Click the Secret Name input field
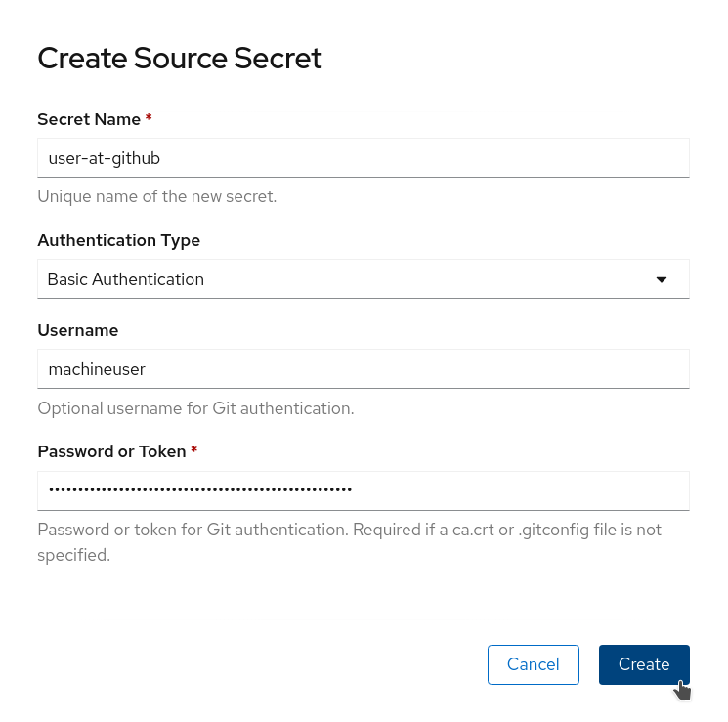The width and height of the screenshot is (728, 722). coord(363,157)
